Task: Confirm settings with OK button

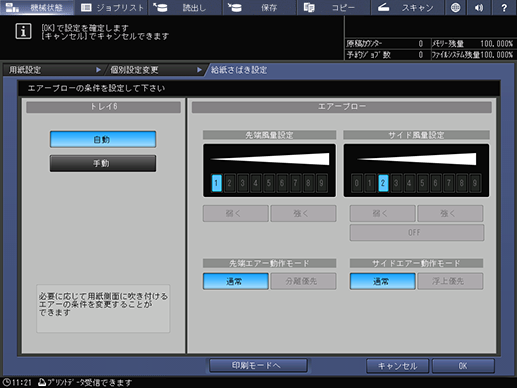Action: [x=463, y=366]
